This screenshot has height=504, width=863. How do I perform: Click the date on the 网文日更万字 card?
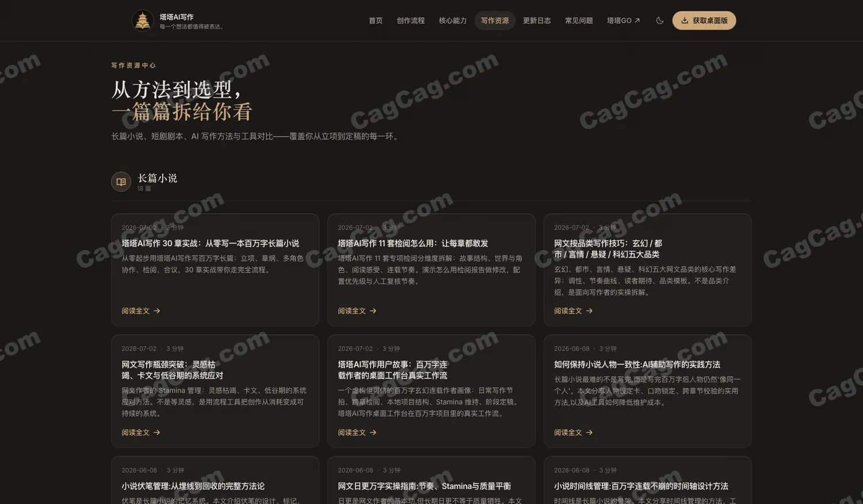coord(356,471)
